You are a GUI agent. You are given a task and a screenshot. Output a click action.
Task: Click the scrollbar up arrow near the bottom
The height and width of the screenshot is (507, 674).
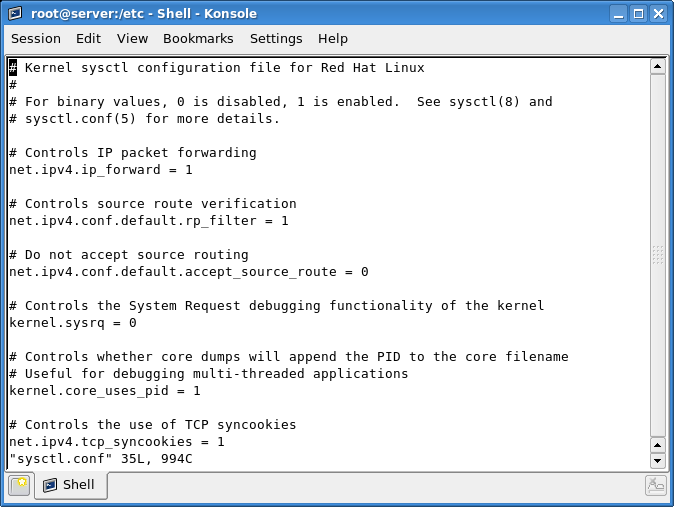click(x=657, y=444)
